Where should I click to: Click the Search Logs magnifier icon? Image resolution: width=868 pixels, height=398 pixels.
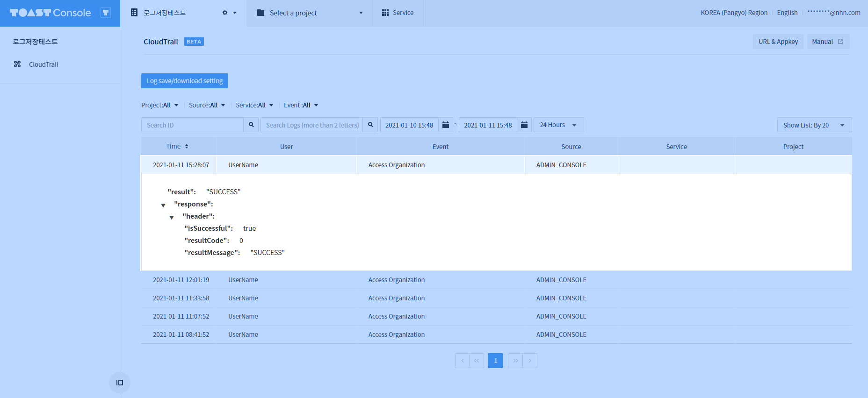point(370,125)
